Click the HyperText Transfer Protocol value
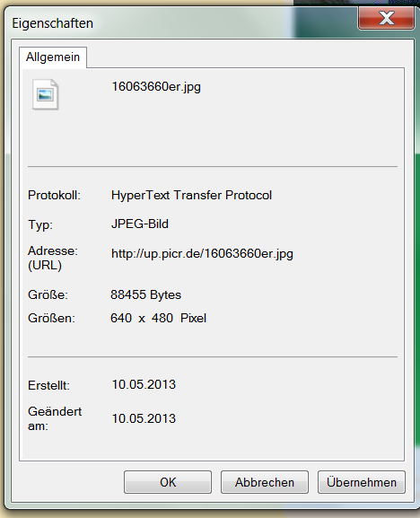 click(191, 195)
